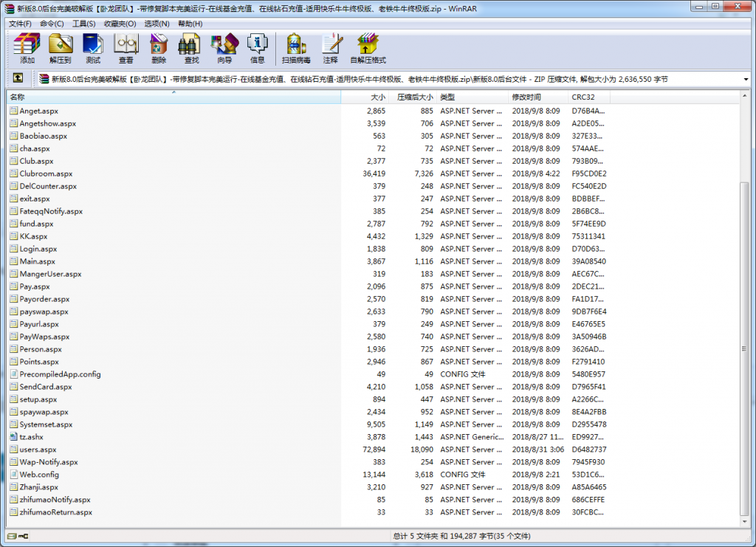Click the vertical scrollbar down arrow
The image size is (756, 547).
(x=744, y=521)
